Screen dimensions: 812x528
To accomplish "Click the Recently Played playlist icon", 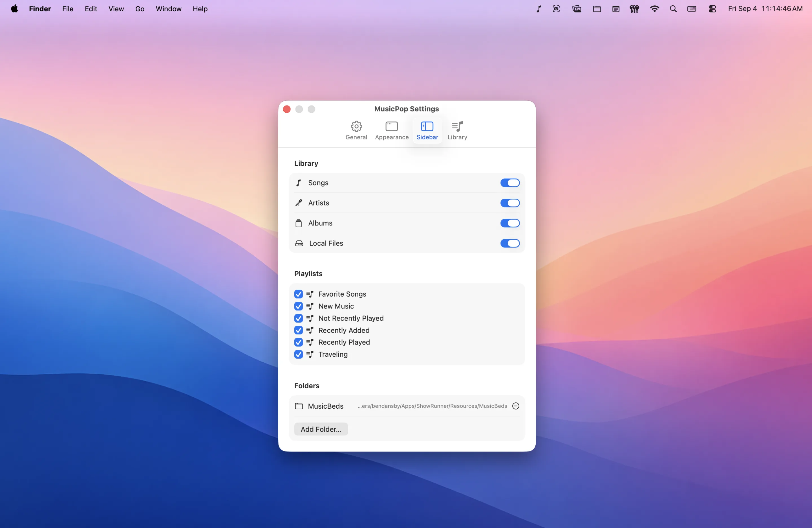I will tap(310, 342).
